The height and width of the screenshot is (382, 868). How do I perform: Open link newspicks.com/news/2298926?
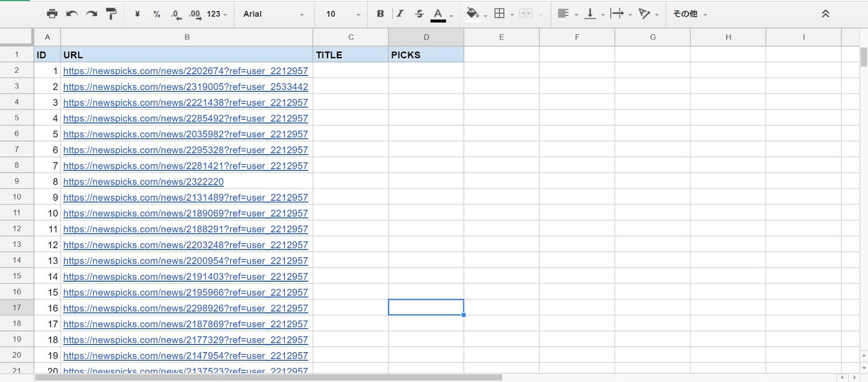tap(186, 308)
